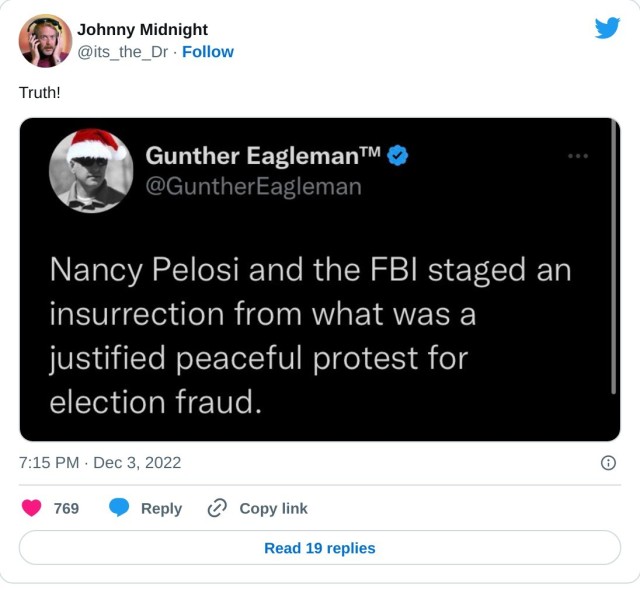The height and width of the screenshot is (600, 640).
Task: Click the copy link chain icon
Action: pyautogui.click(x=217, y=508)
